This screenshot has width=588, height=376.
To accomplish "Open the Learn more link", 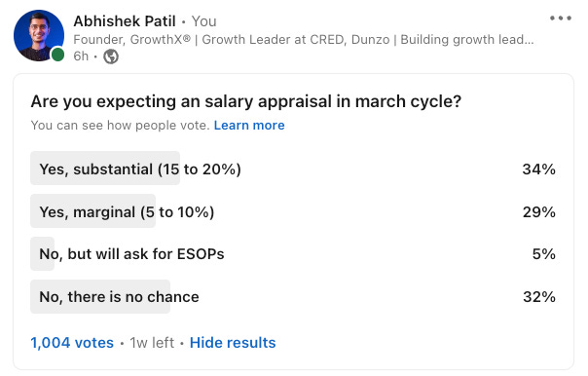I will pyautogui.click(x=249, y=125).
